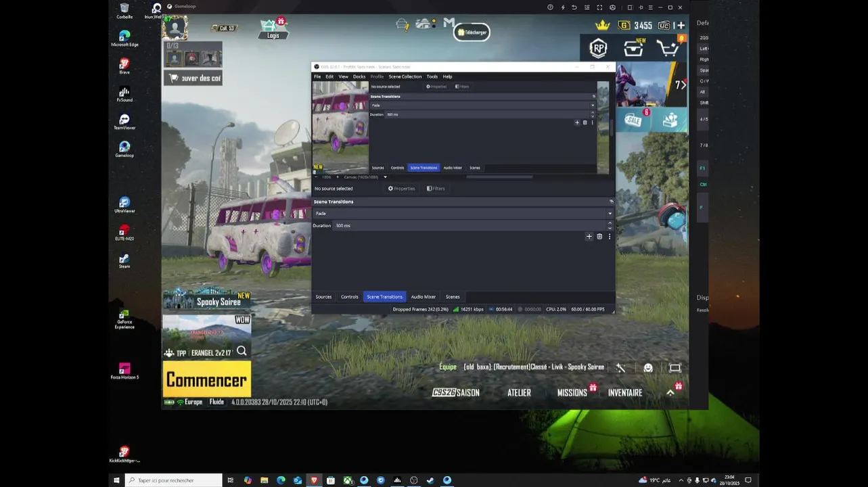Open the FxSound desktop shortcut
The width and height of the screenshot is (868, 487).
(124, 94)
